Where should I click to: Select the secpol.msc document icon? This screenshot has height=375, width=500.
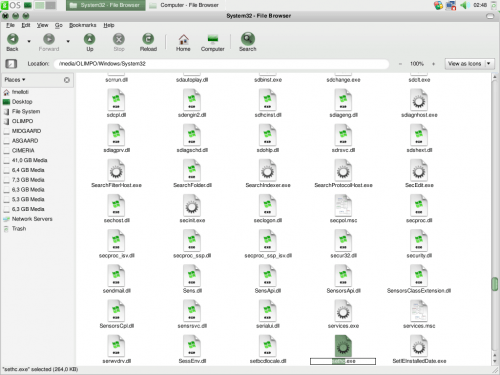[343, 205]
